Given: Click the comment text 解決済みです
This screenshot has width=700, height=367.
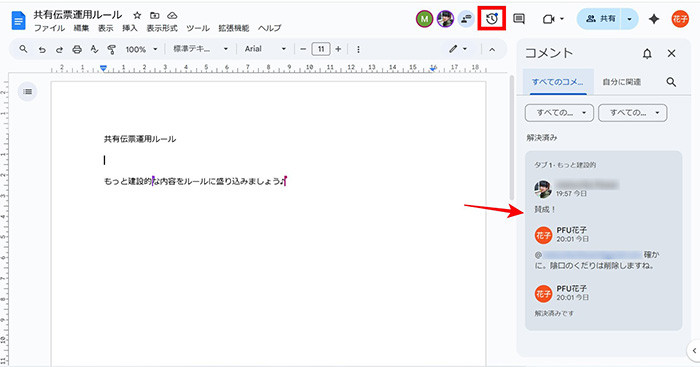Looking at the screenshot, I should click(554, 313).
